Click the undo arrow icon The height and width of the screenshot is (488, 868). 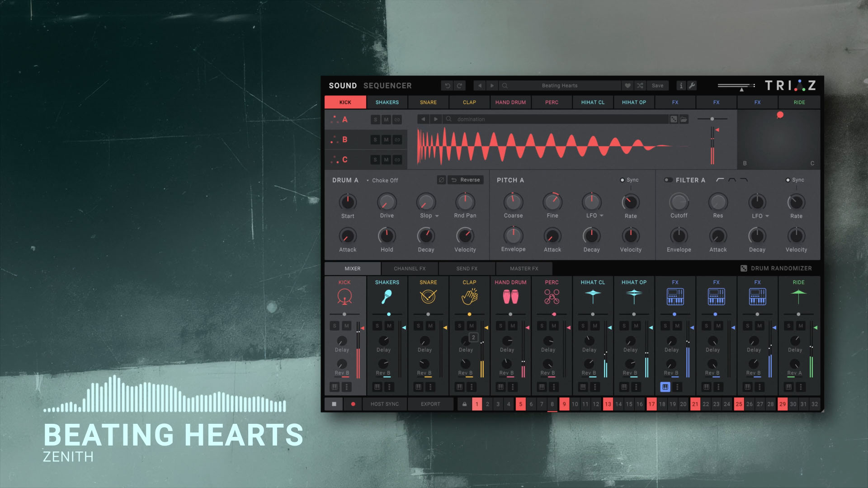point(448,85)
